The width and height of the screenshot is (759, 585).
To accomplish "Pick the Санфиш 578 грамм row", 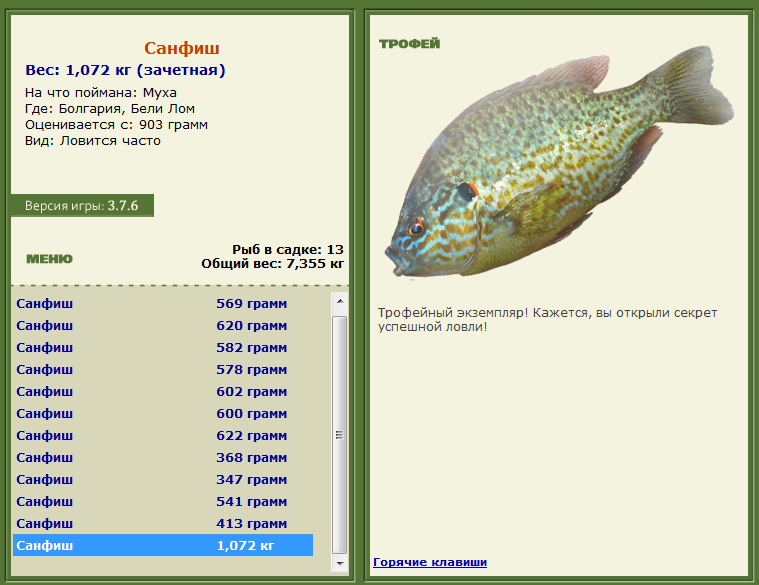I will 162,370.
